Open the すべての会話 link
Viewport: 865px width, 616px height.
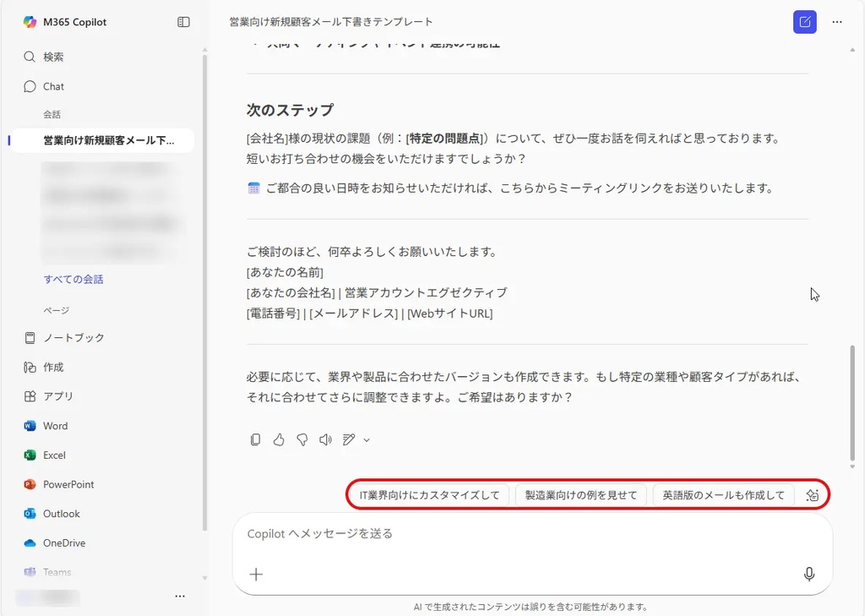[73, 279]
